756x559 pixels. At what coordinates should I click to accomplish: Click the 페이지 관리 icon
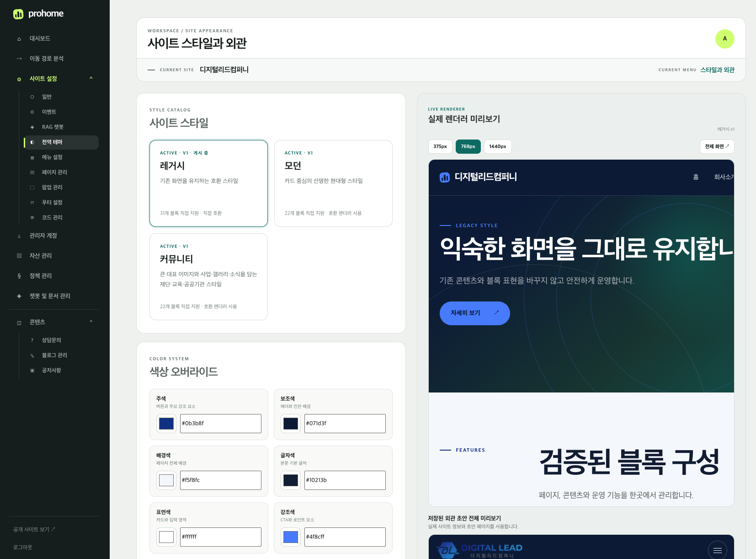[32, 172]
